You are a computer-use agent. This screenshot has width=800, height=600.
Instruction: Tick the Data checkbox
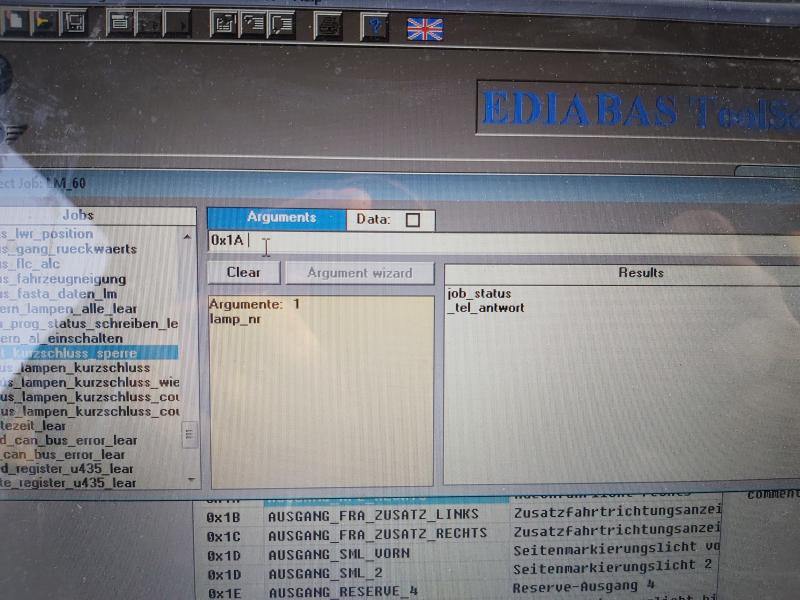pos(413,220)
